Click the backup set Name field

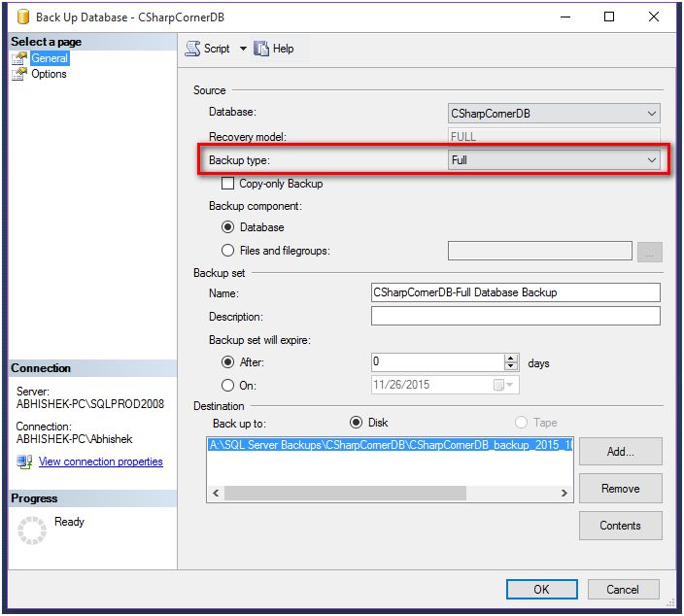(515, 292)
